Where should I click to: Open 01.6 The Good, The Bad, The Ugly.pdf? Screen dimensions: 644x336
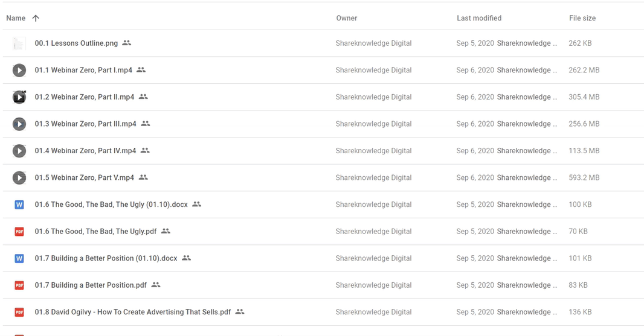click(x=95, y=232)
